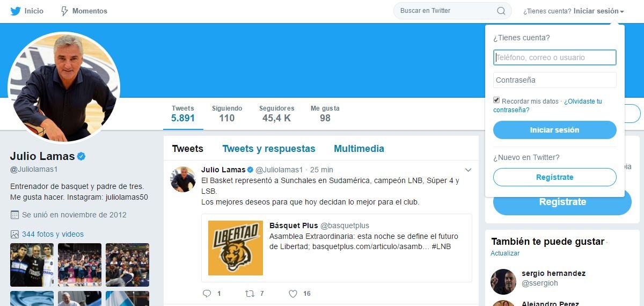Click the search magnifier icon
Image resolution: width=644 pixels, height=306 pixels.
(501, 11)
